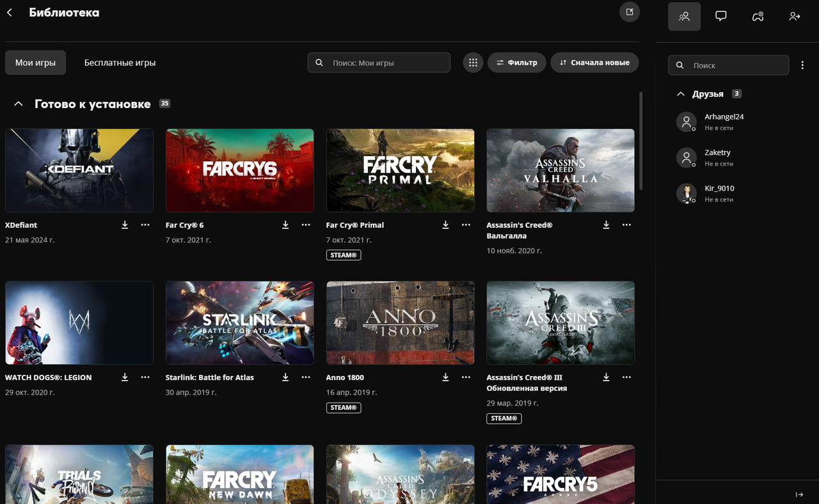
Task: Open the Сначала новые sort dropdown
Action: click(594, 63)
